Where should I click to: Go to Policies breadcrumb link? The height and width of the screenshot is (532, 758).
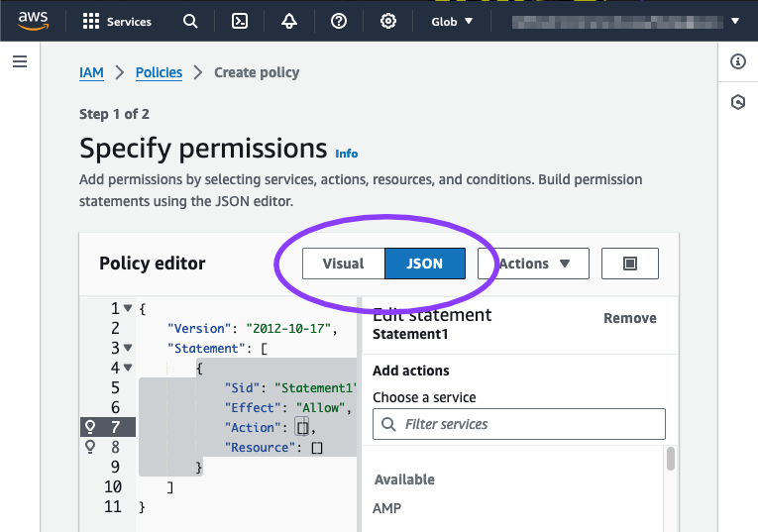159,72
